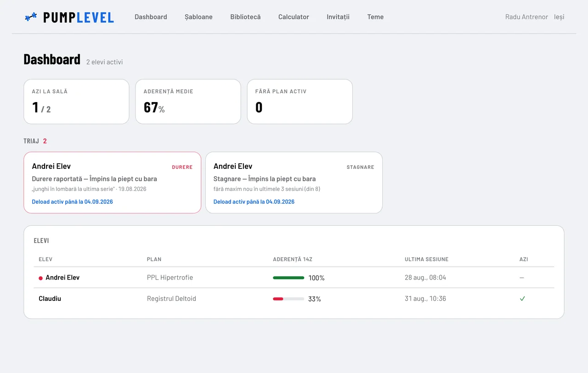Screen dimensions: 588x373
Task: Open Andrei Elev's Stagnare triage card
Action: click(x=294, y=183)
